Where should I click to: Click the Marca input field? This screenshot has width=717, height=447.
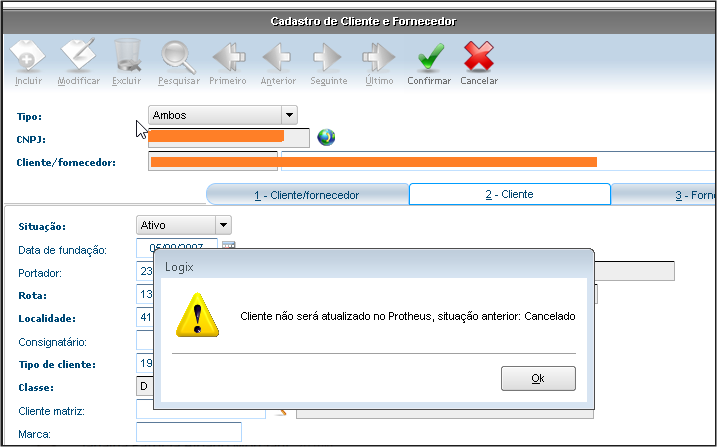[189, 432]
